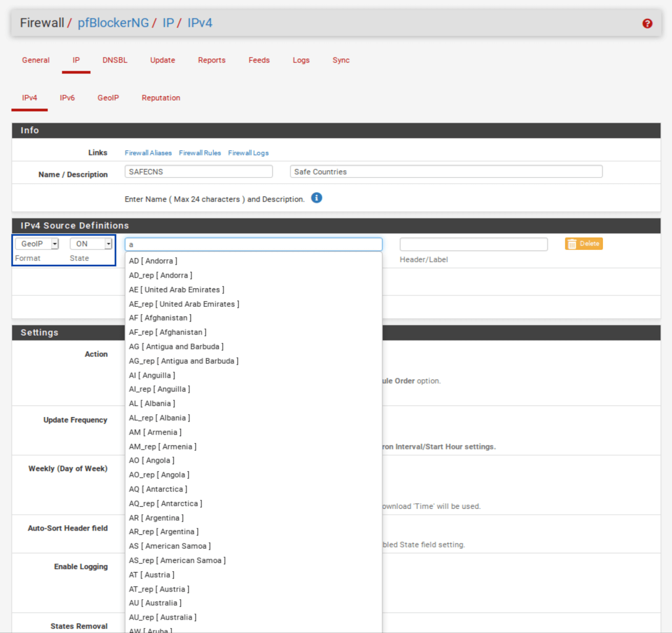Switch to the General tab
672x633 pixels.
pyautogui.click(x=36, y=60)
